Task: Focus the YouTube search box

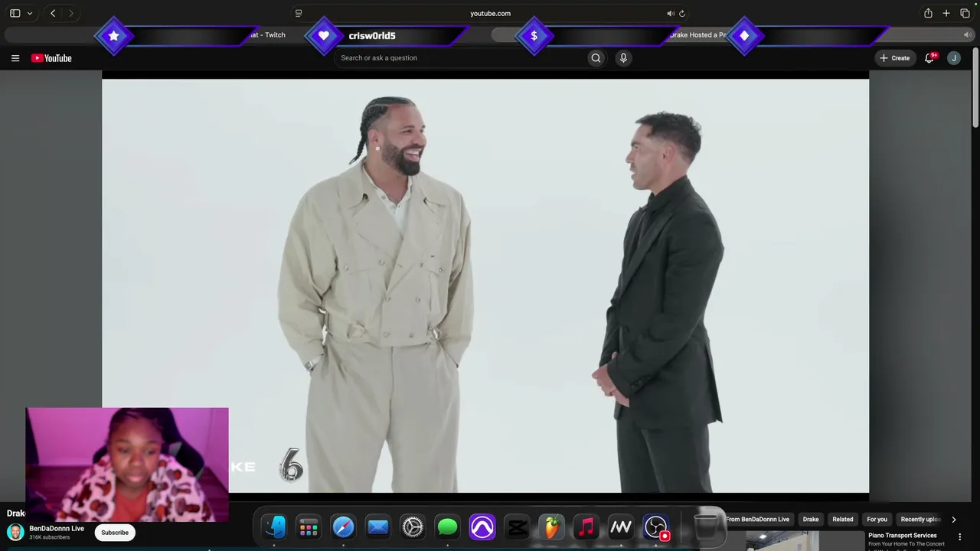Action: coord(462,58)
